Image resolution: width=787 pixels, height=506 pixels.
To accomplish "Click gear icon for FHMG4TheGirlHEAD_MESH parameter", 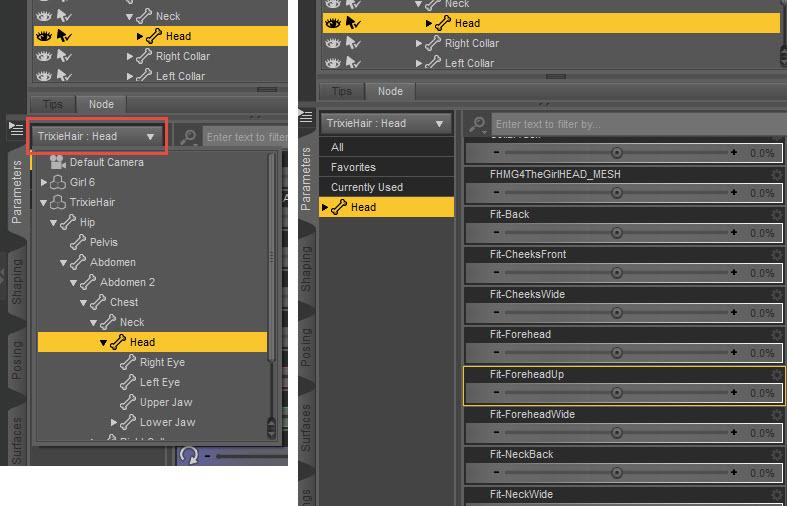I will coord(776,175).
